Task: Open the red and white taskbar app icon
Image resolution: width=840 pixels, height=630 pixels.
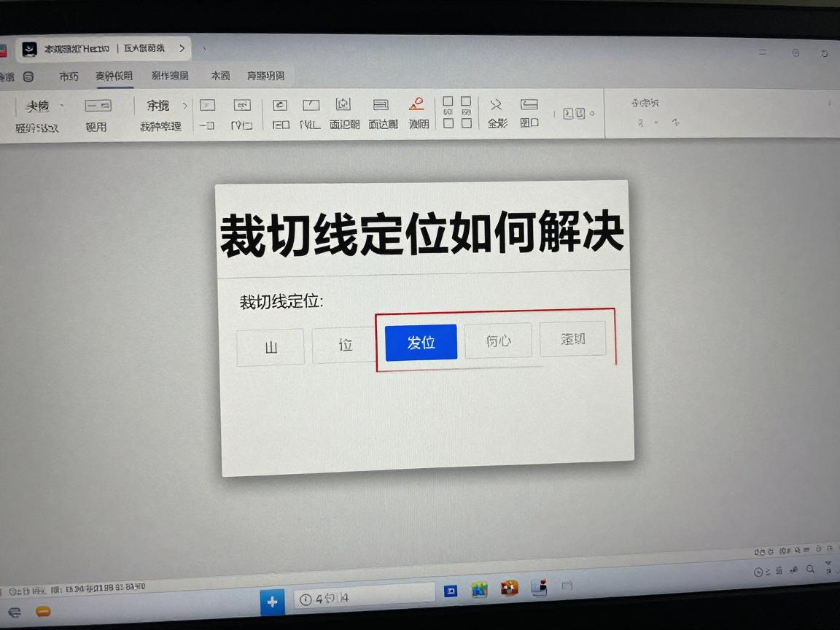Action: 509,588
